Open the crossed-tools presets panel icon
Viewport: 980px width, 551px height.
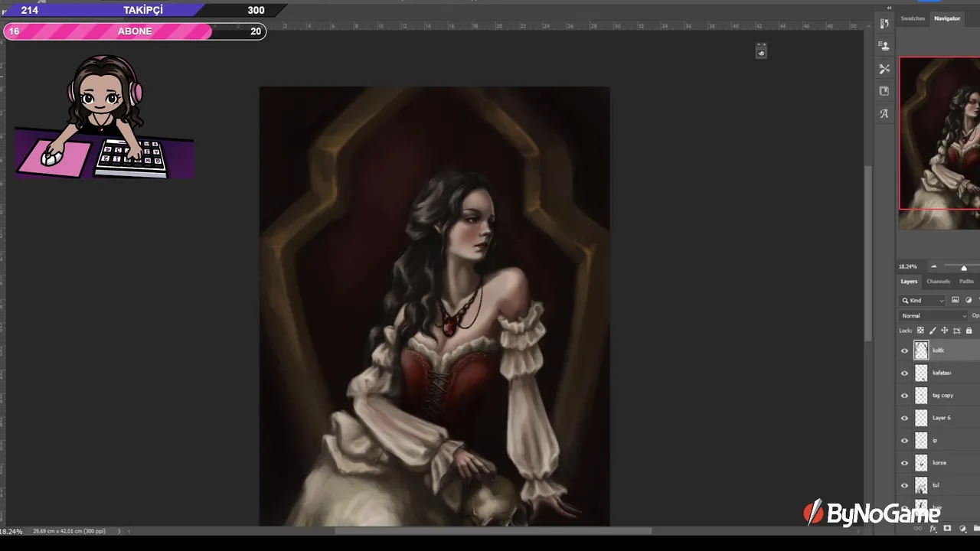(x=884, y=69)
